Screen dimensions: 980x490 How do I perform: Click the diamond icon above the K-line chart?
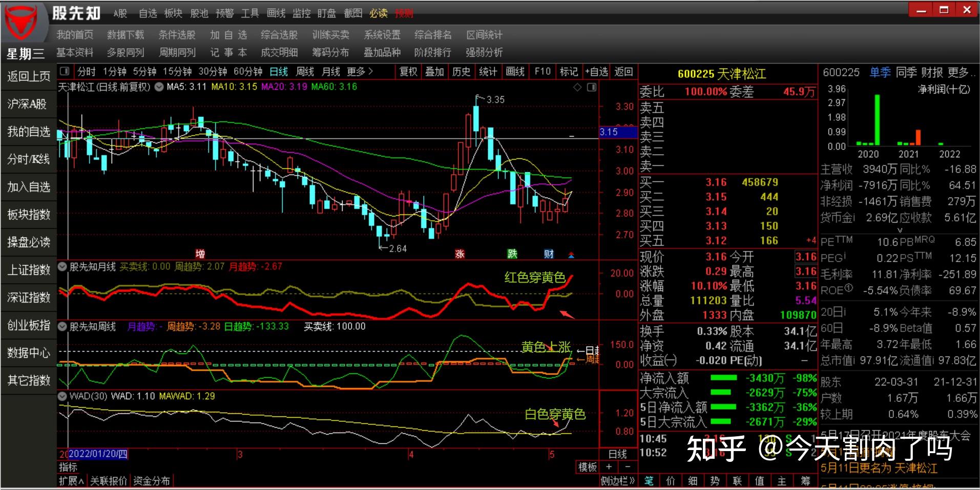[x=577, y=87]
